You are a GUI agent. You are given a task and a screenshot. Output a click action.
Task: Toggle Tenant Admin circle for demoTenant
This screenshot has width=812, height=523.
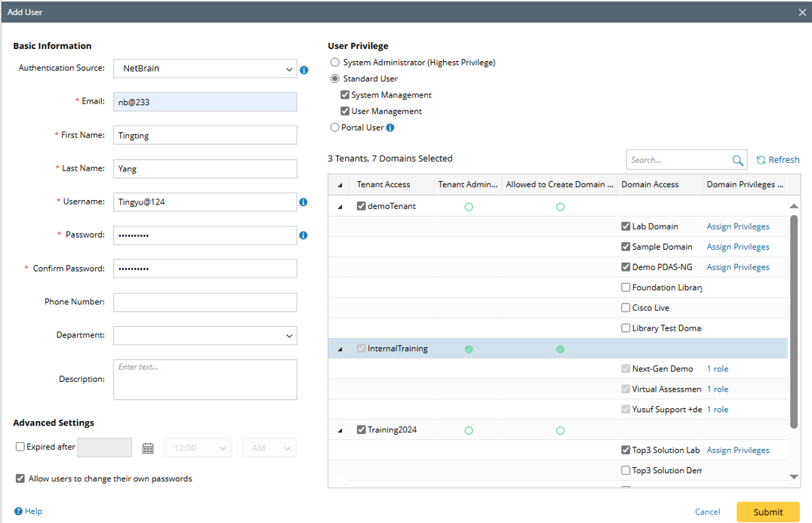point(469,207)
